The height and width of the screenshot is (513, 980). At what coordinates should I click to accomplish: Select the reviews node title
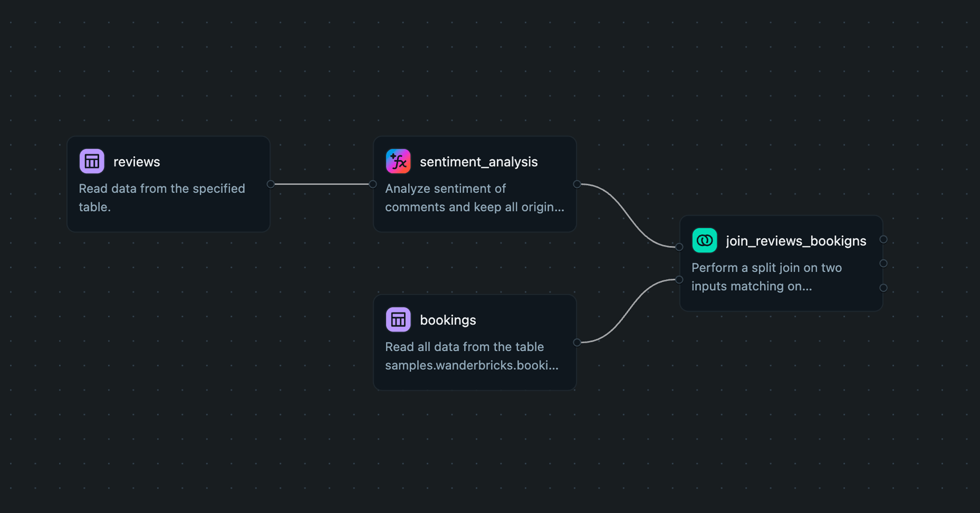coord(137,162)
